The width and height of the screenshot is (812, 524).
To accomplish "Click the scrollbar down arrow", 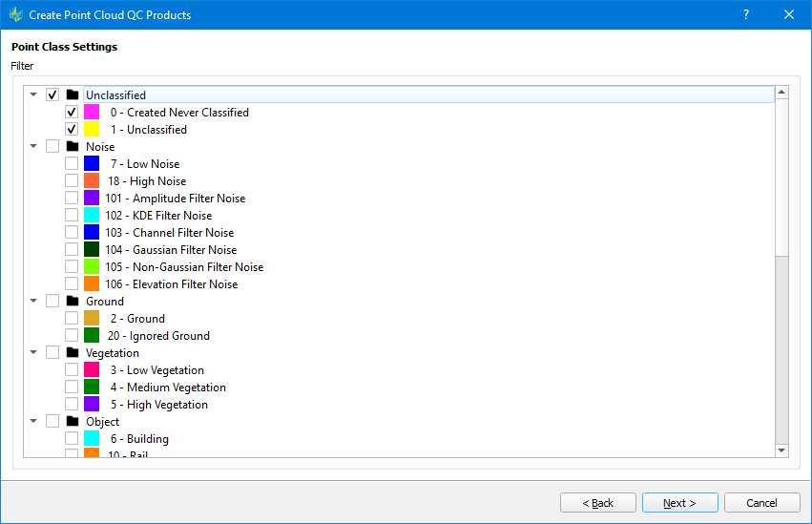I will tap(781, 450).
